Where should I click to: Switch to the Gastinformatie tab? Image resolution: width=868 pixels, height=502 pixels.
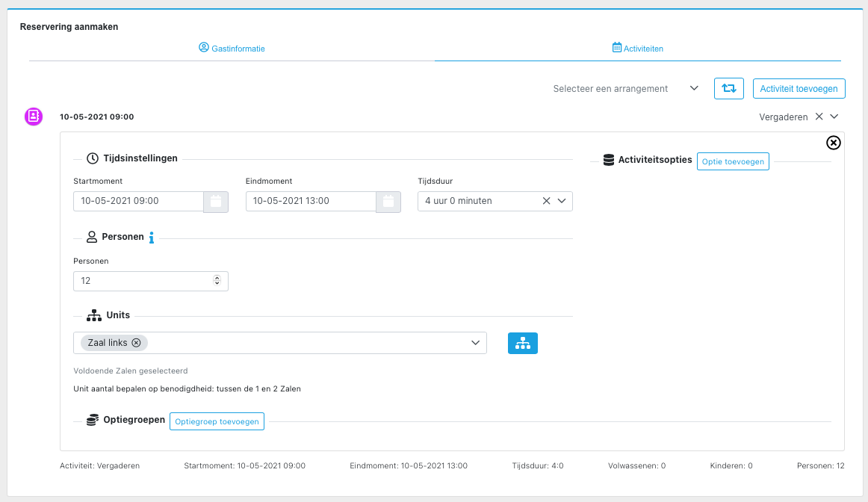tap(232, 49)
